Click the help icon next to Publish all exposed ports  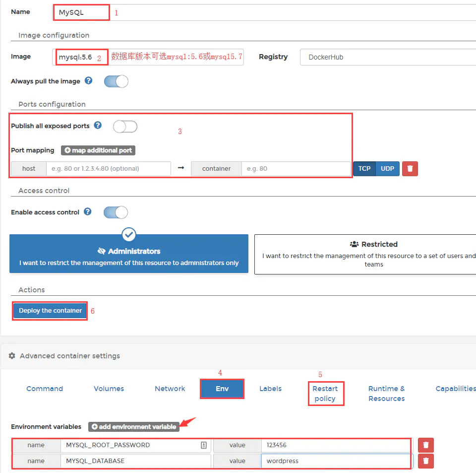tap(98, 126)
